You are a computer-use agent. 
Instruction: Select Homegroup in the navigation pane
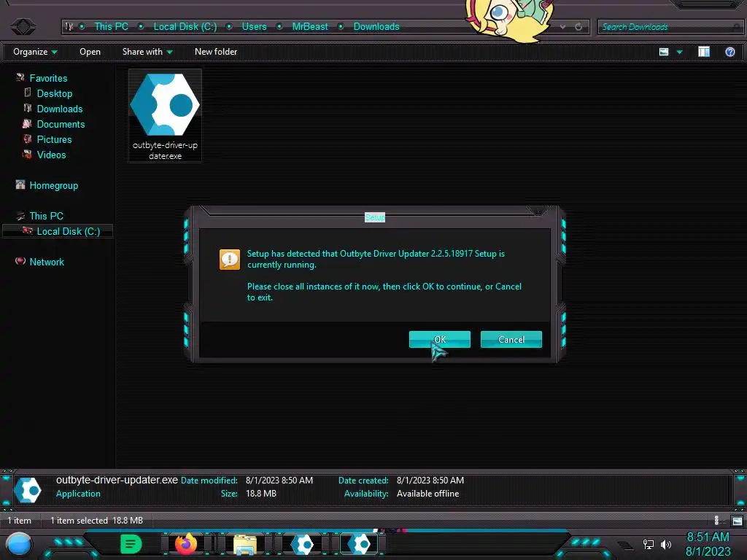point(53,185)
